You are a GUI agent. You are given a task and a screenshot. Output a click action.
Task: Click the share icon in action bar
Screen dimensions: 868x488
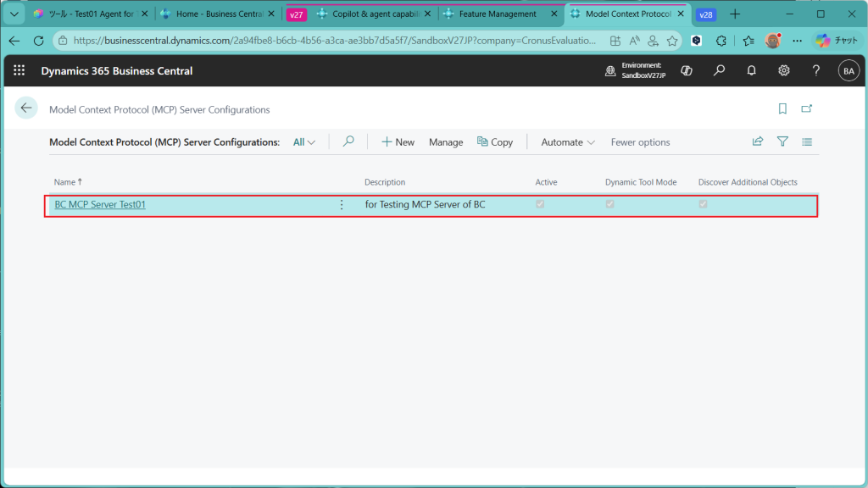point(758,142)
